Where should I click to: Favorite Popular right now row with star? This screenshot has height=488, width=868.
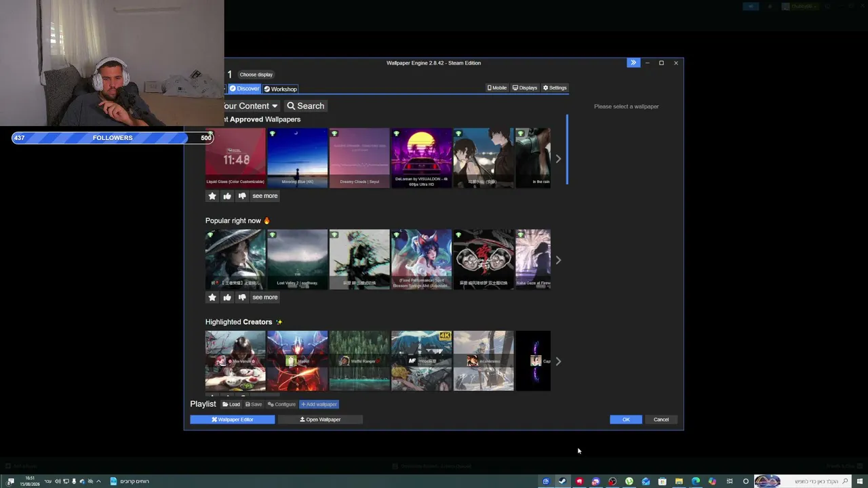(212, 297)
